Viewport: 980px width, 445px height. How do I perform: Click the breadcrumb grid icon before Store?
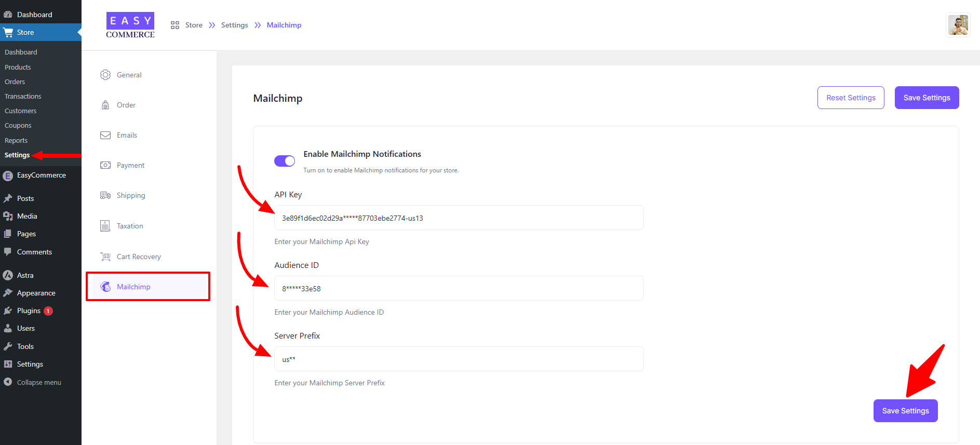175,25
